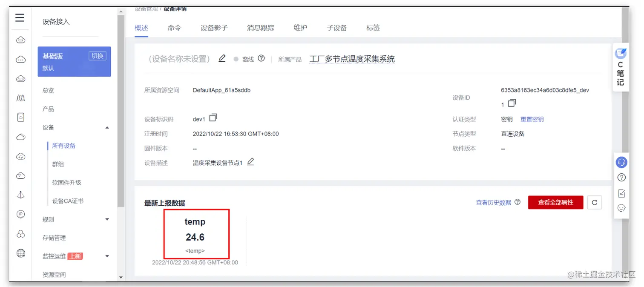Open product link 工厂多节点温度采集系统
The image size is (644, 287).
tap(352, 59)
